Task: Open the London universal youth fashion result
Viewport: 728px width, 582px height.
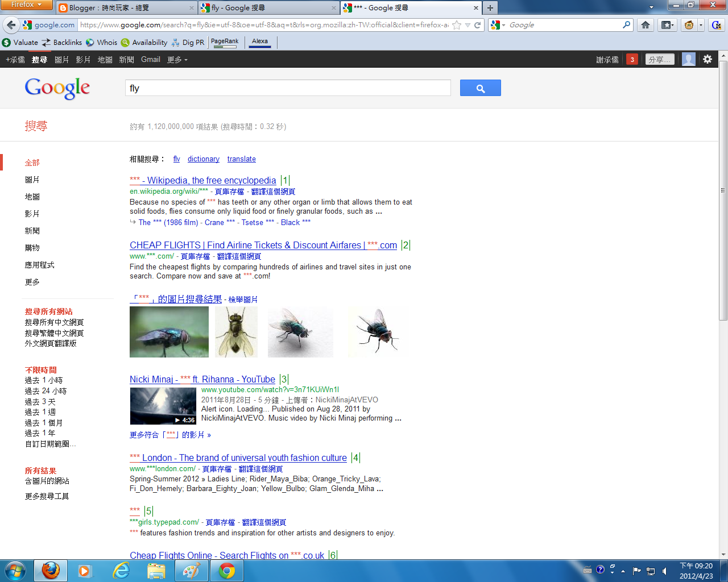Action: [238, 458]
